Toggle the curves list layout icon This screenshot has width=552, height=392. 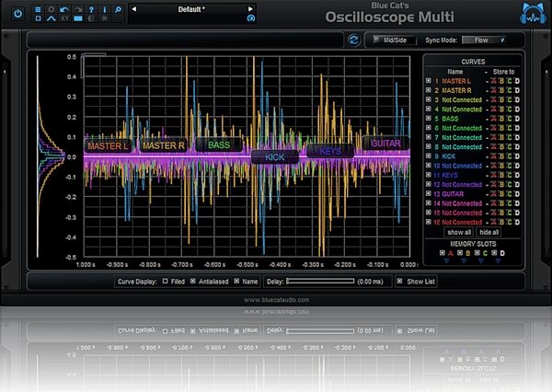[91, 18]
